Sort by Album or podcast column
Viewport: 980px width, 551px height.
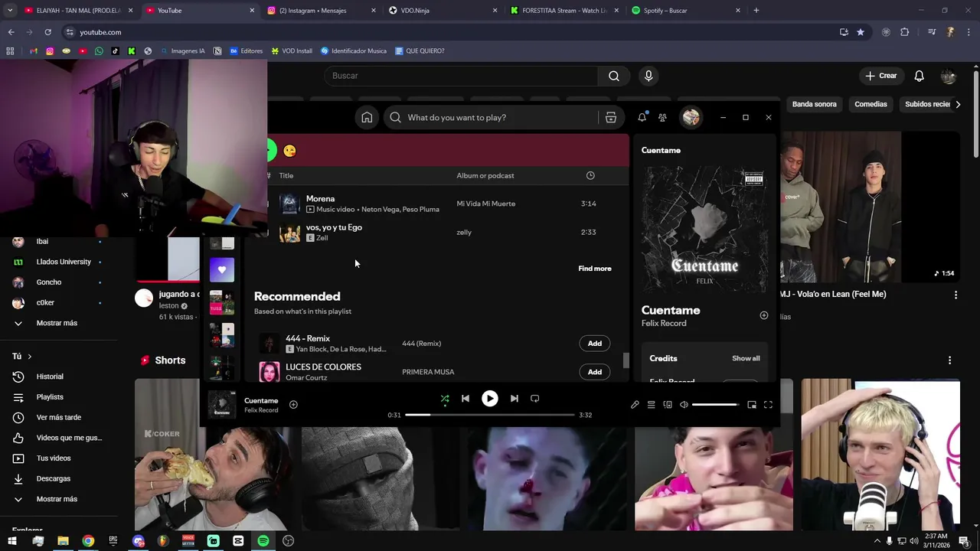pyautogui.click(x=485, y=175)
